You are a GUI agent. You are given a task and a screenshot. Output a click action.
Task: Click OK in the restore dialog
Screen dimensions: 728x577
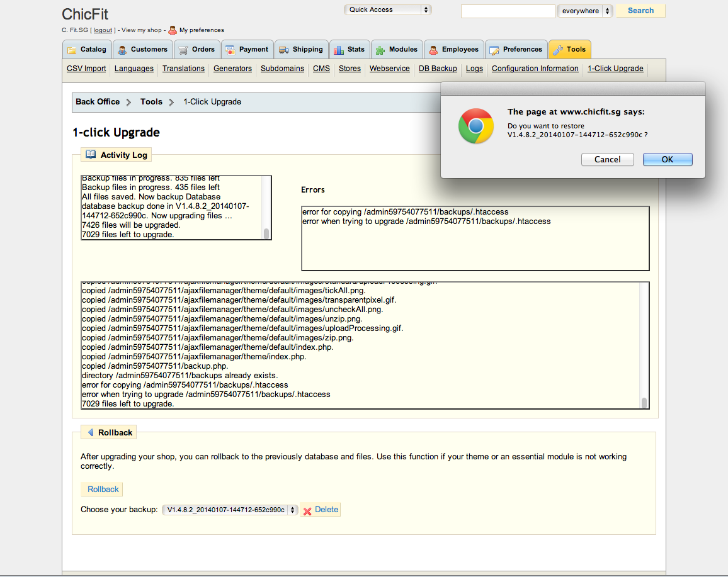[668, 160]
